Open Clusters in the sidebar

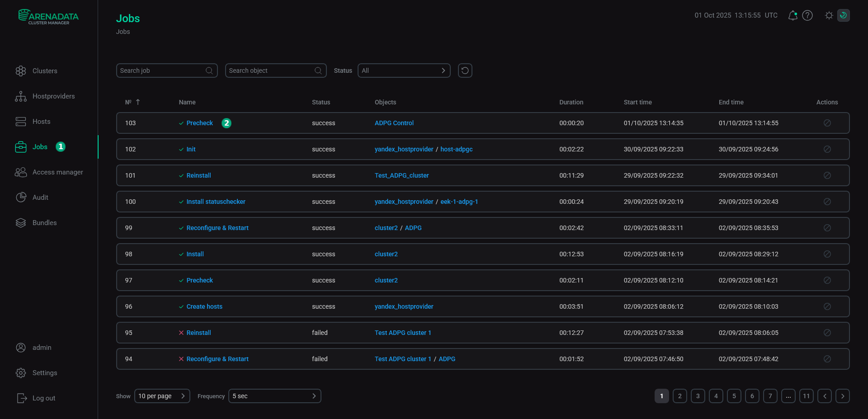45,71
